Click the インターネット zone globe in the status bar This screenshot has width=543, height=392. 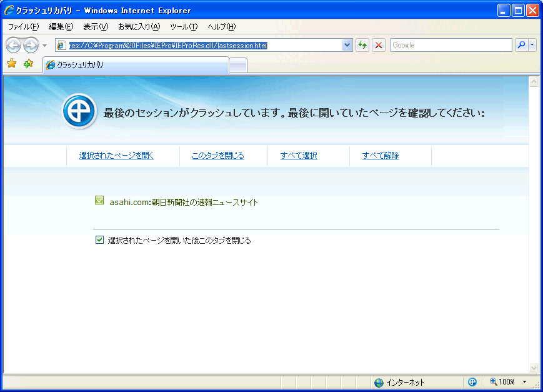pyautogui.click(x=379, y=383)
